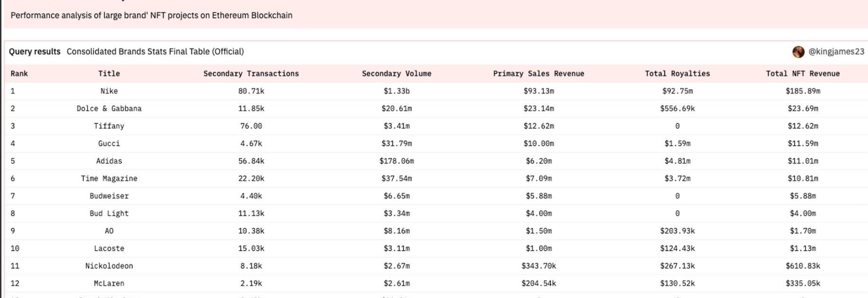Click McLaren's $204.54k primary sales cell

point(538,283)
